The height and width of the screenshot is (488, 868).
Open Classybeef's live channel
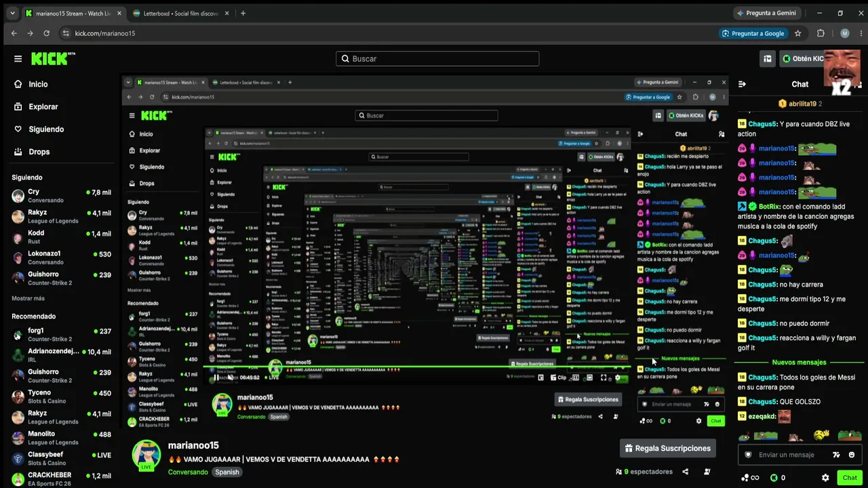[61, 459]
